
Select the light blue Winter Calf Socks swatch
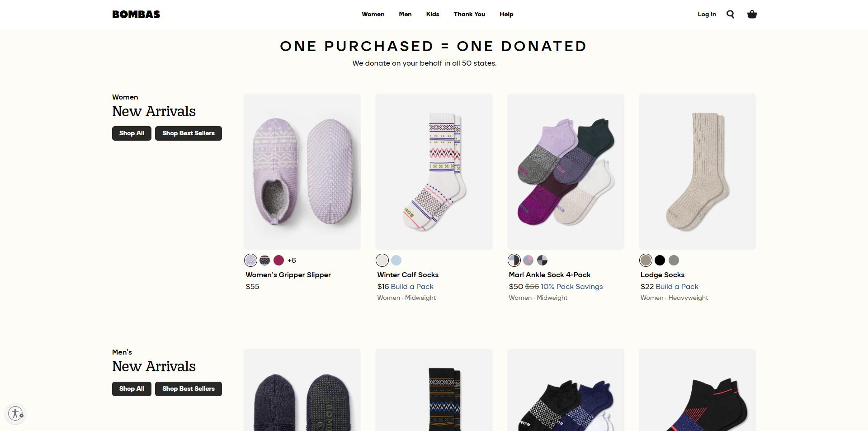[x=396, y=260]
